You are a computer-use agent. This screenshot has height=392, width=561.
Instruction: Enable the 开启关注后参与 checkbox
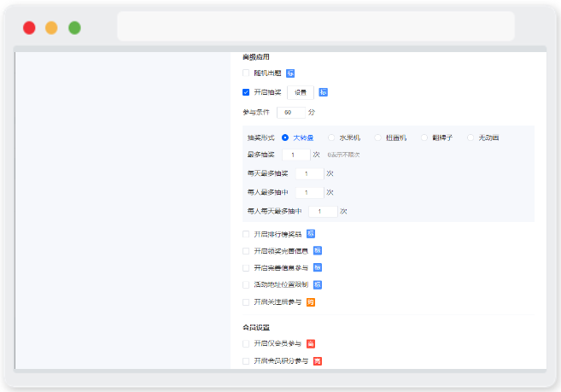tap(246, 302)
